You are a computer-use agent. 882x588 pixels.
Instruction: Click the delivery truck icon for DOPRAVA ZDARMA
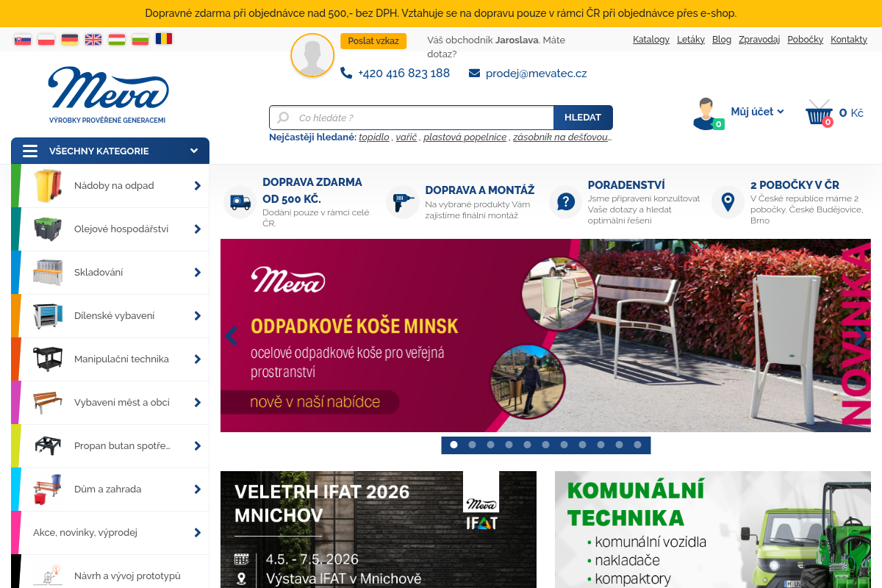pos(239,202)
